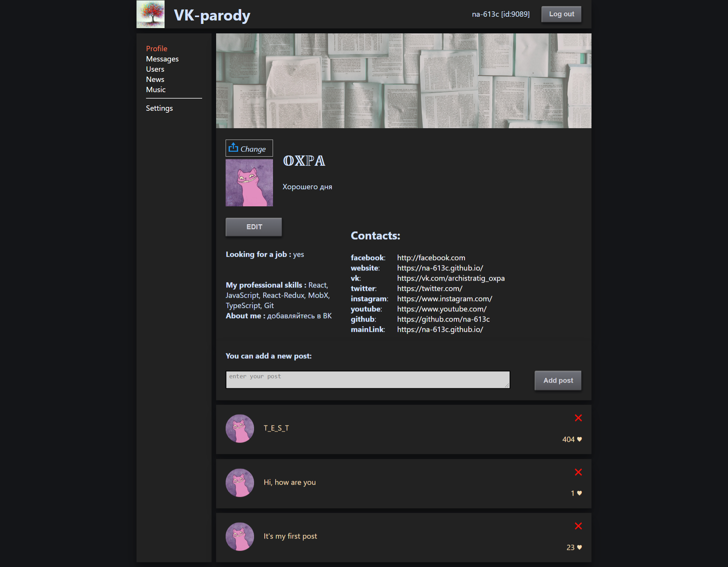Click the VK-parody tree logo
Image resolution: width=728 pixels, height=567 pixels.
click(x=151, y=14)
